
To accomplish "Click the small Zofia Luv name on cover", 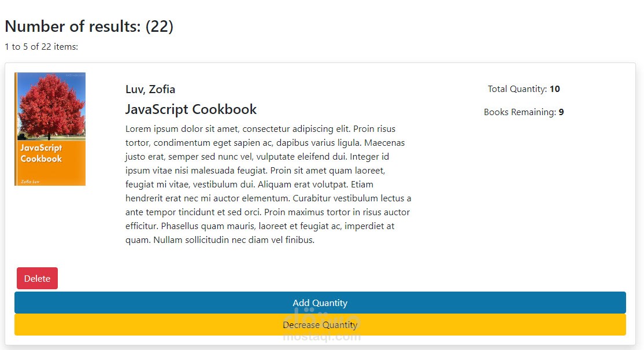I will [x=26, y=182].
